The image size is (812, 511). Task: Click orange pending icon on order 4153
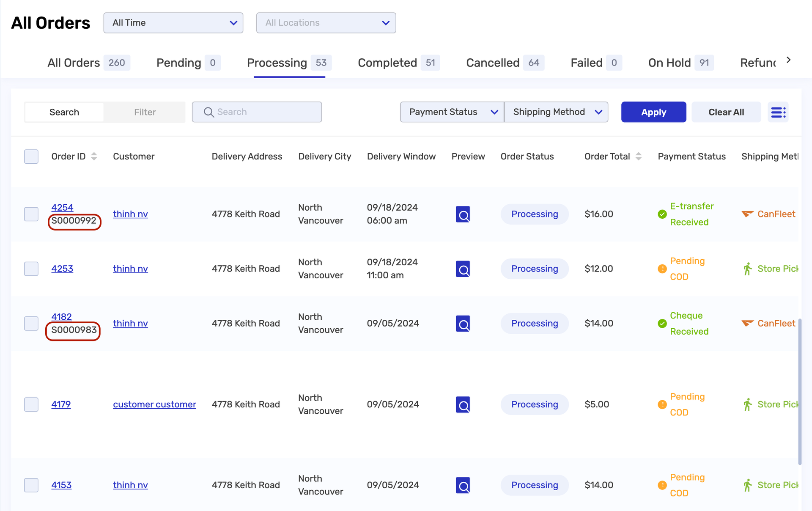(x=662, y=485)
